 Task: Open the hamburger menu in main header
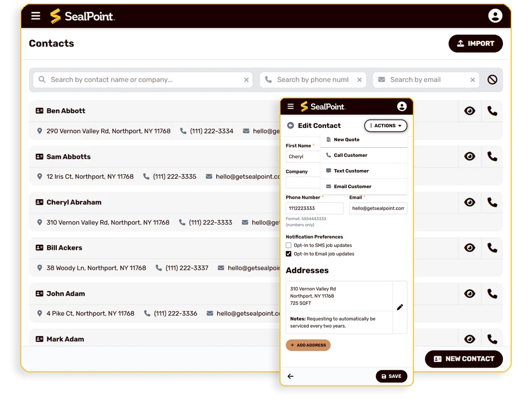[36, 16]
